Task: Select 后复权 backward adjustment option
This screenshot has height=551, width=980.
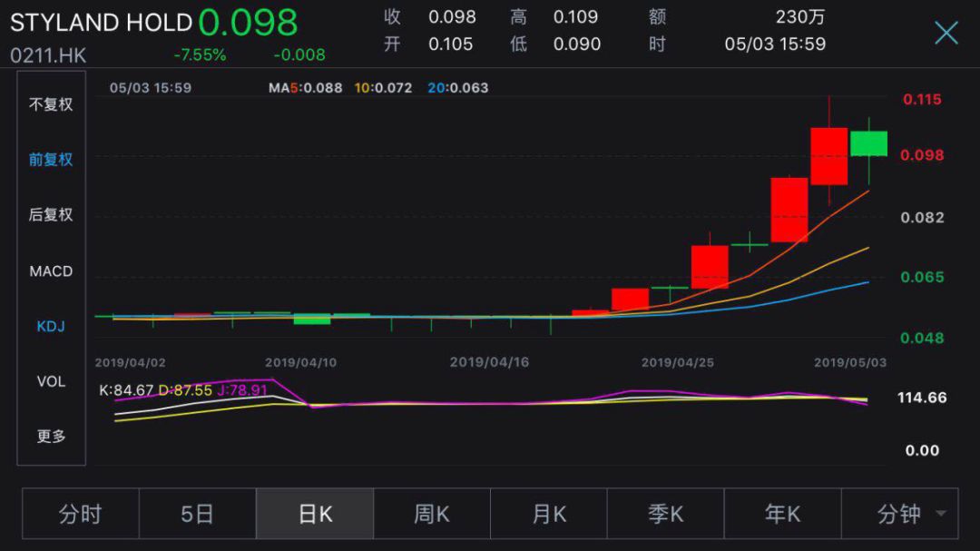Action: pyautogui.click(x=51, y=214)
